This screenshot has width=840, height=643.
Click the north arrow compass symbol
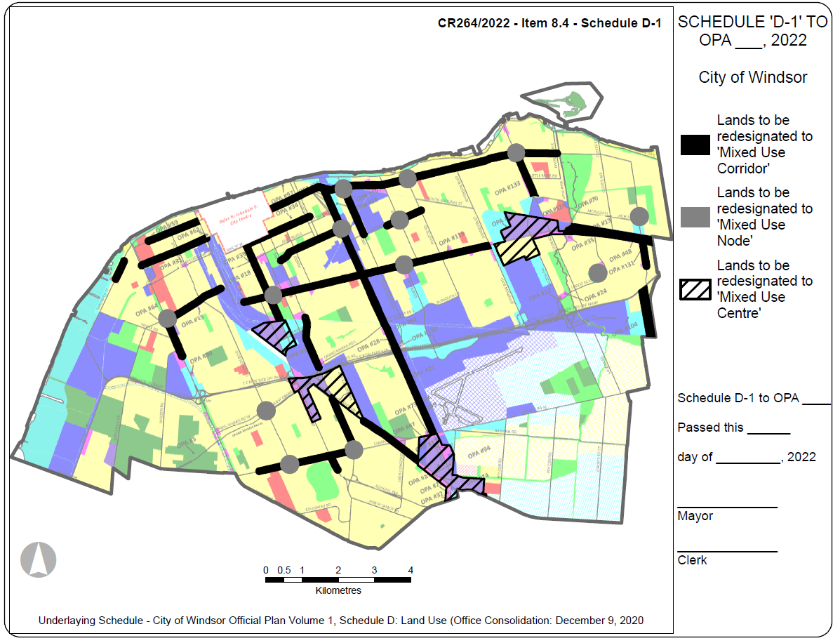tap(38, 559)
